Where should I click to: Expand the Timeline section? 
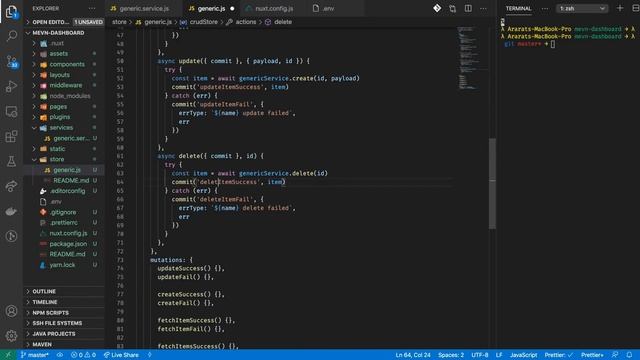(44, 302)
